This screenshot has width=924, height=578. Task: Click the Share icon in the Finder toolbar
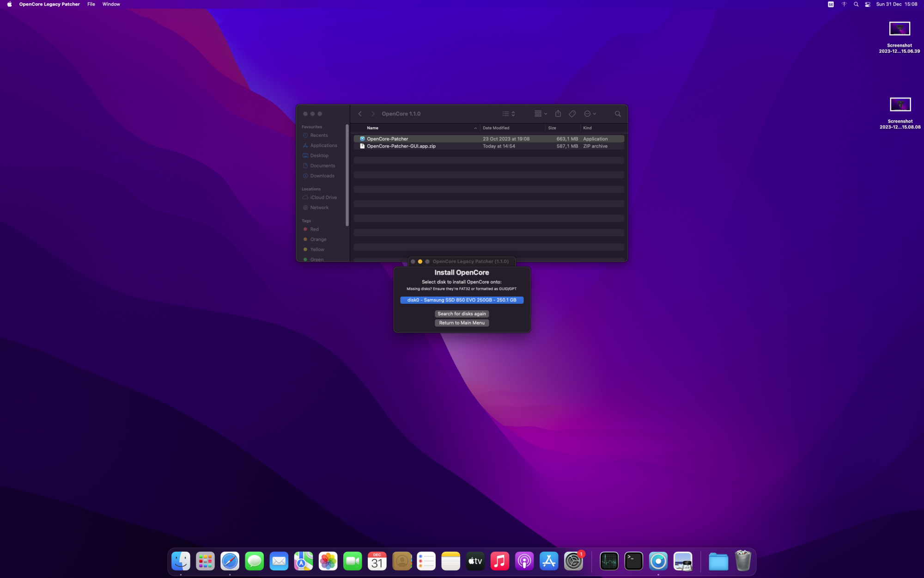tap(558, 113)
